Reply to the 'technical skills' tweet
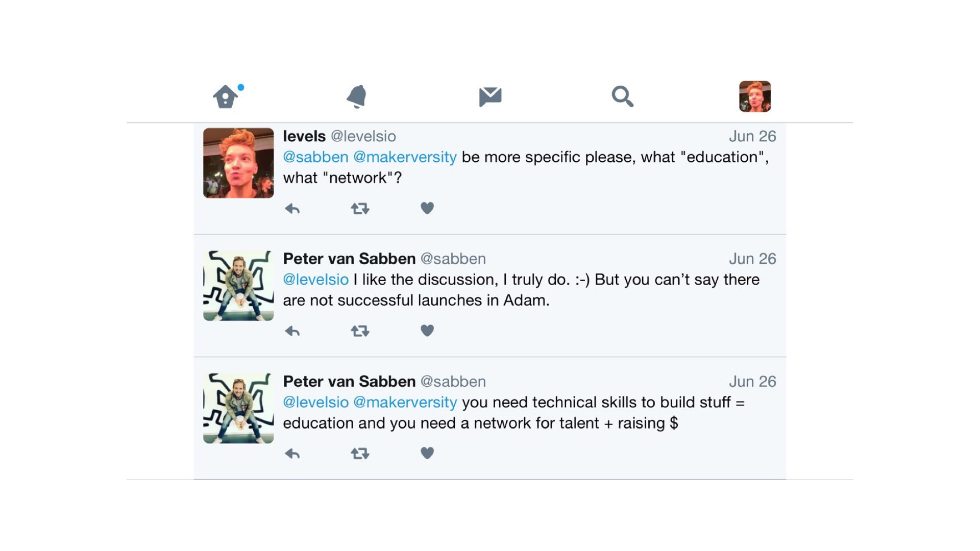Image resolution: width=980 pixels, height=551 pixels. [x=292, y=454]
